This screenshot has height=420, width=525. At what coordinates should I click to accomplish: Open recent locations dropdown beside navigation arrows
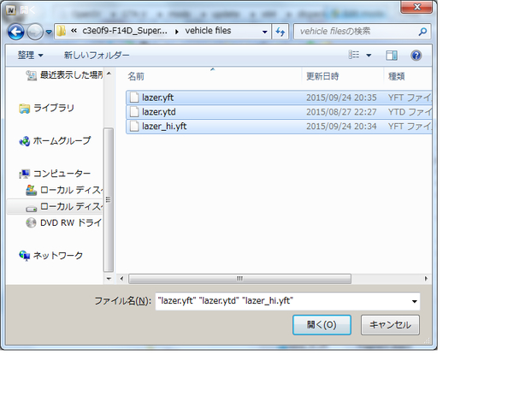(x=49, y=33)
